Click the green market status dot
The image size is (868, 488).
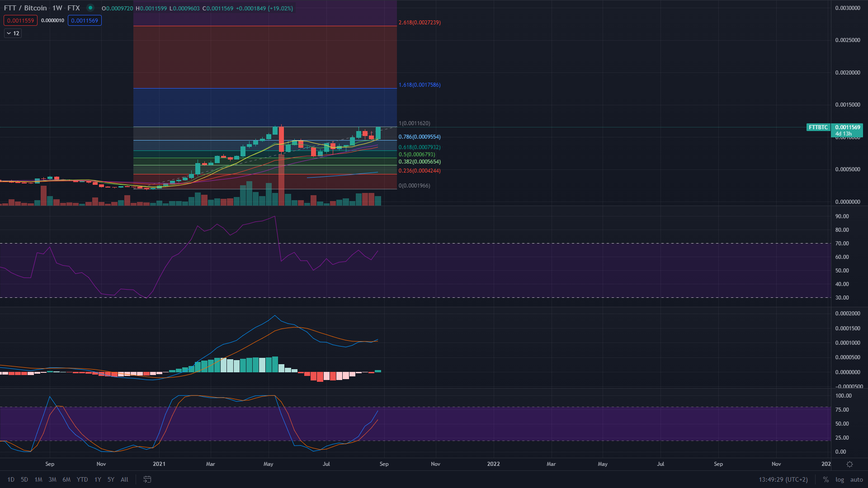pos(90,8)
